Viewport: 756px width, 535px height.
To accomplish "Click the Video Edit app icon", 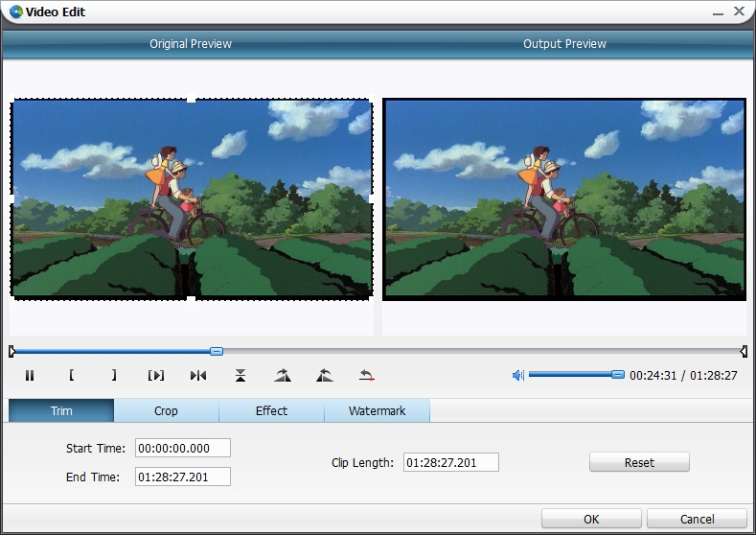I will click(16, 12).
